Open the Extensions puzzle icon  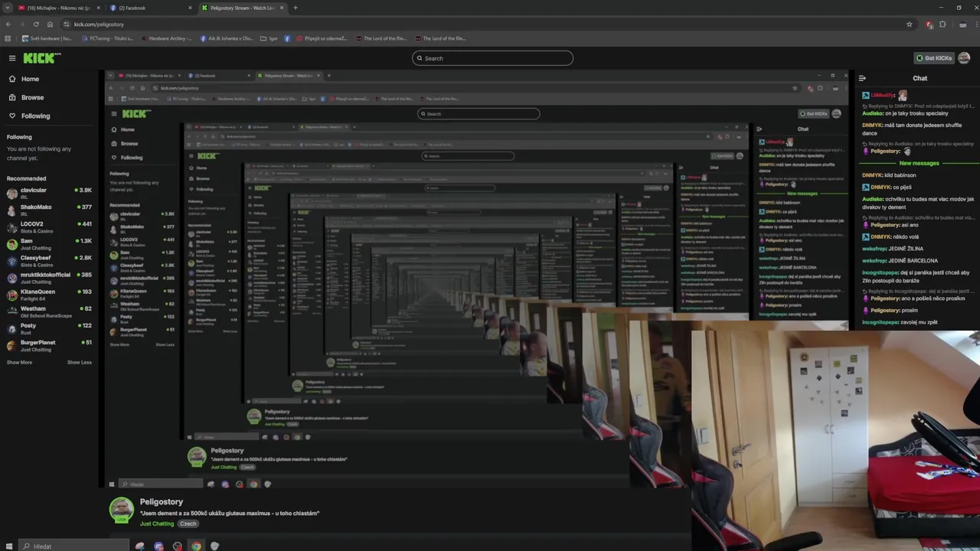(942, 24)
